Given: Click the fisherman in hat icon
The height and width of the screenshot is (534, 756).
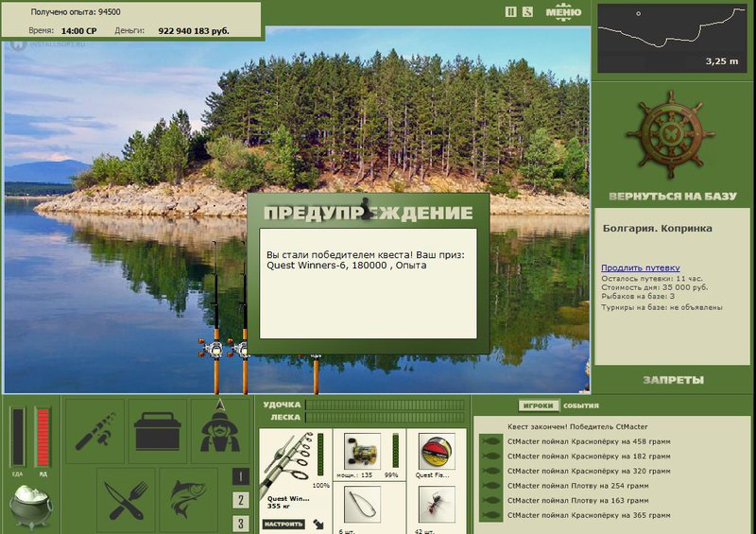Looking at the screenshot, I should pos(220,431).
